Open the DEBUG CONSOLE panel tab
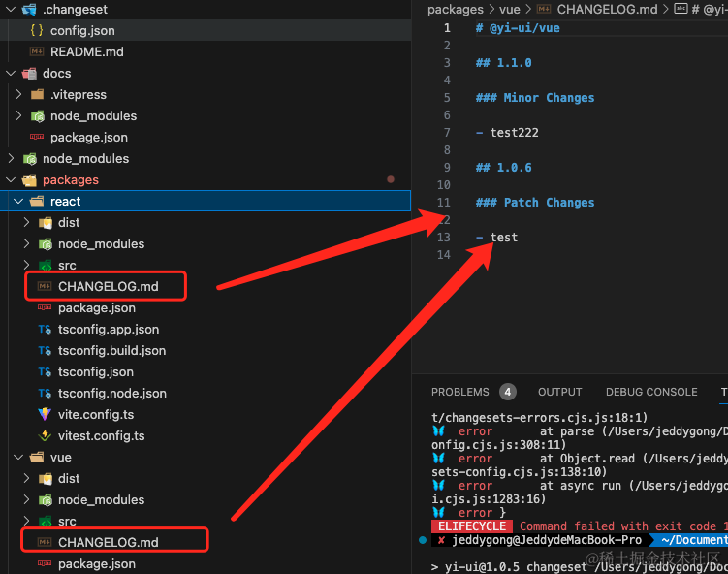This screenshot has height=574, width=728. click(x=651, y=392)
